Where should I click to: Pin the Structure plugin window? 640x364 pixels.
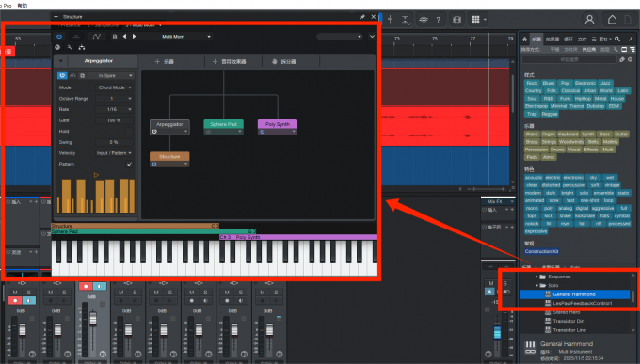point(362,17)
